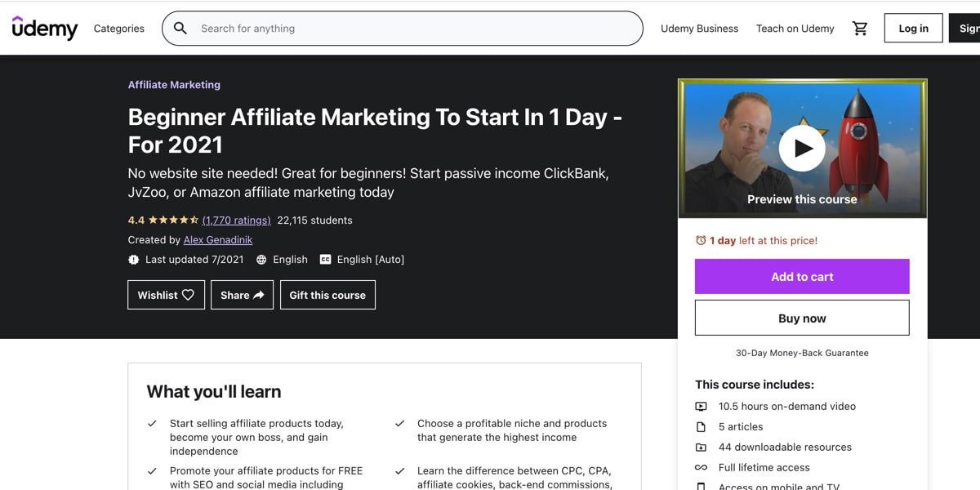Click the on-demand video icon

tap(701, 407)
